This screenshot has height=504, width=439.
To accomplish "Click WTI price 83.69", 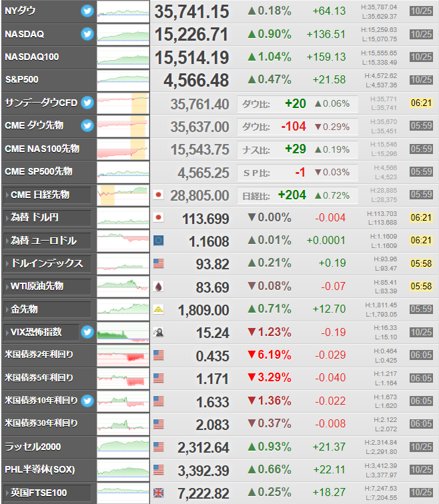I will point(213,287).
